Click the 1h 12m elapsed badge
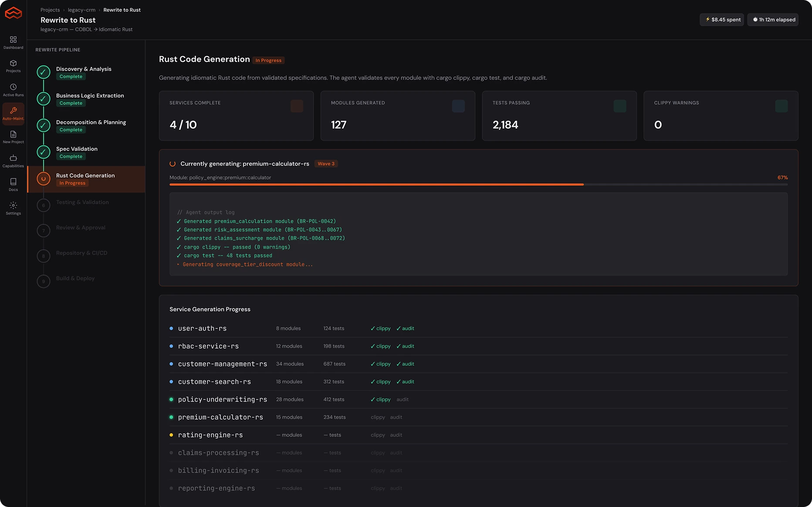The height and width of the screenshot is (507, 812). (773, 20)
